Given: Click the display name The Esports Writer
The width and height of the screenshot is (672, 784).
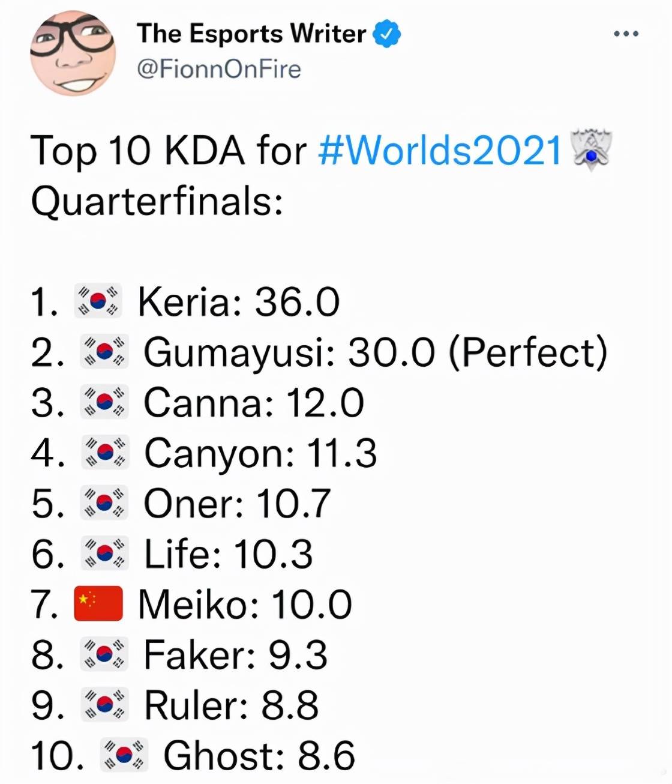Looking at the screenshot, I should [251, 34].
